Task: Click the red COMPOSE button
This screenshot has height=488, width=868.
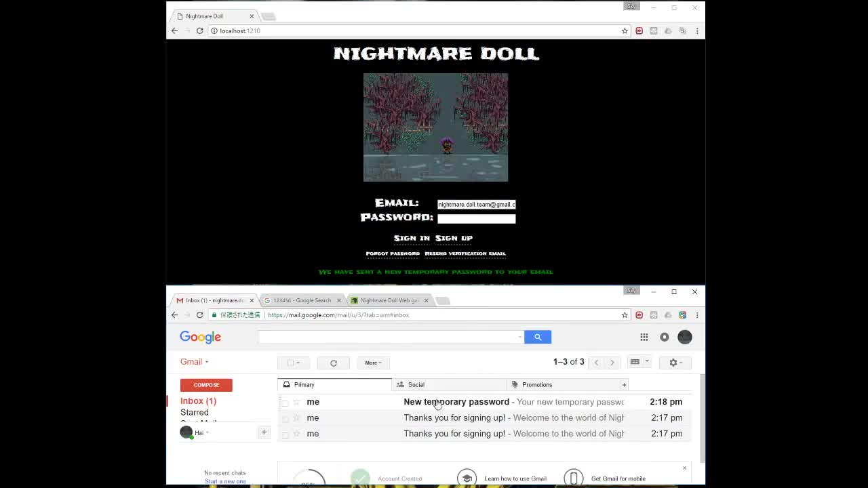Action: point(205,384)
